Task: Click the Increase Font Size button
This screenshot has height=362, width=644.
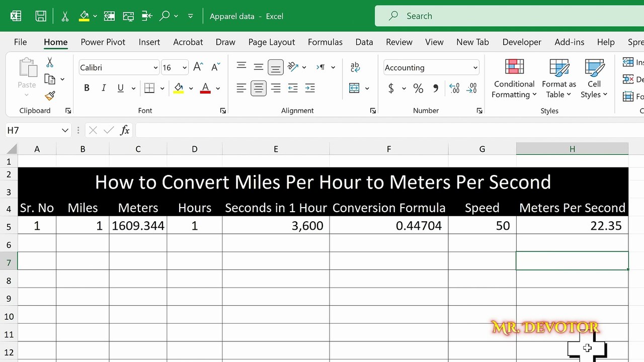Action: [198, 67]
